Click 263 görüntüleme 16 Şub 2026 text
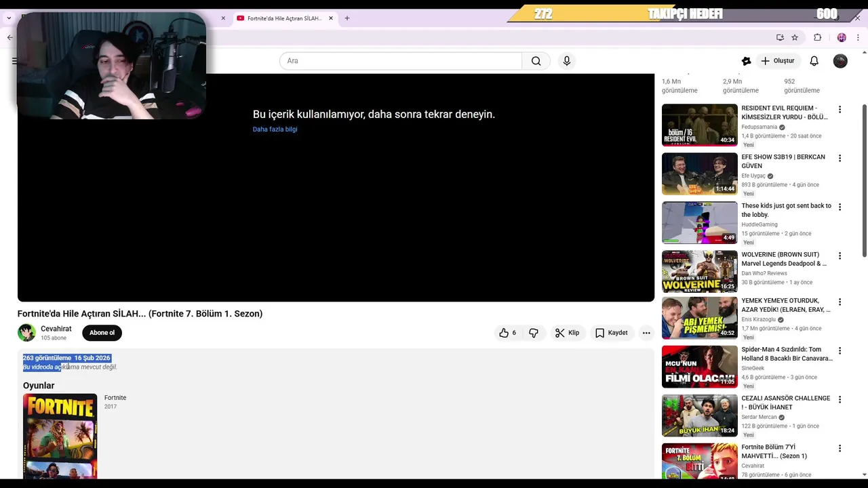The height and width of the screenshot is (488, 868). [x=66, y=358]
